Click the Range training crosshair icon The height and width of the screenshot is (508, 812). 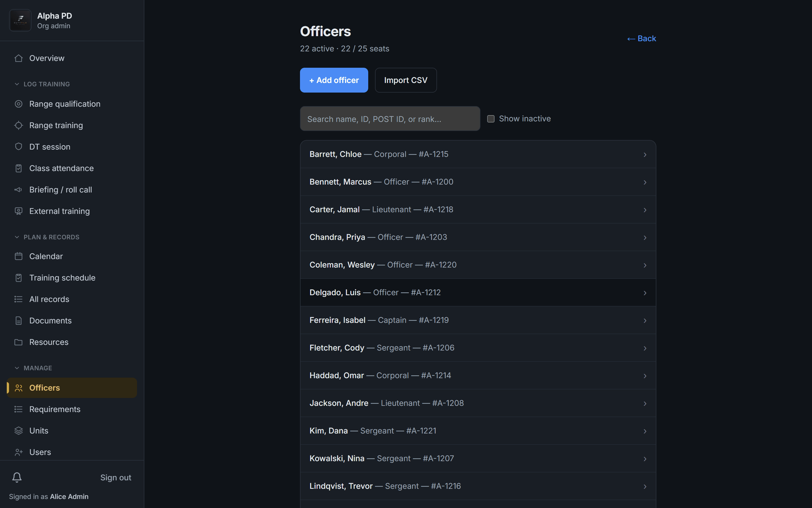18,125
